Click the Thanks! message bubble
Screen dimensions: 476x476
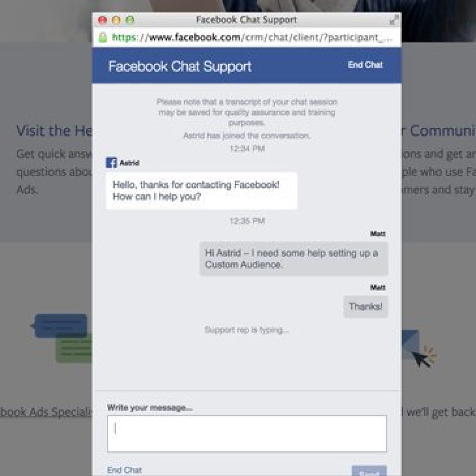point(365,307)
